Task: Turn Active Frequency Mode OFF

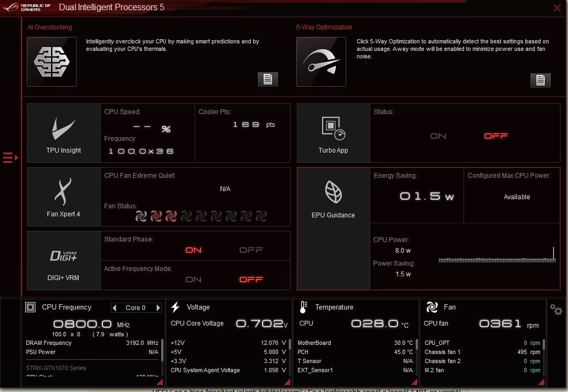Action: (x=251, y=280)
